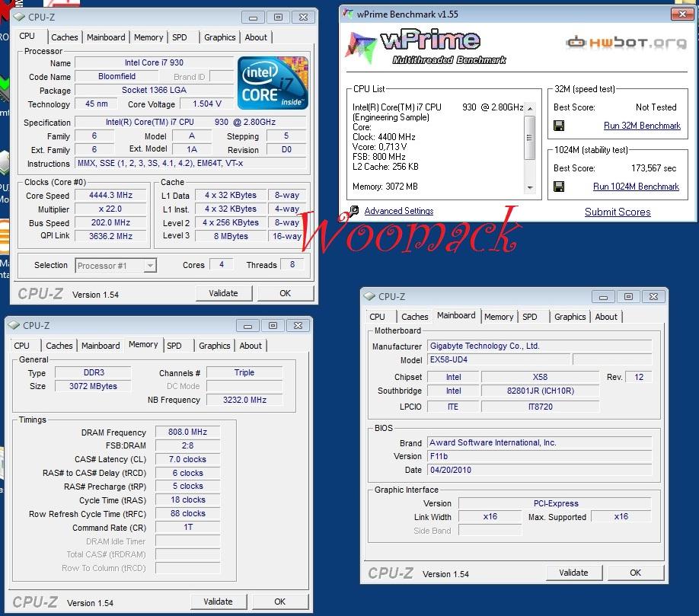Click the QPI Link 3636.2 MHz value
This screenshot has width=699, height=616.
coord(110,236)
